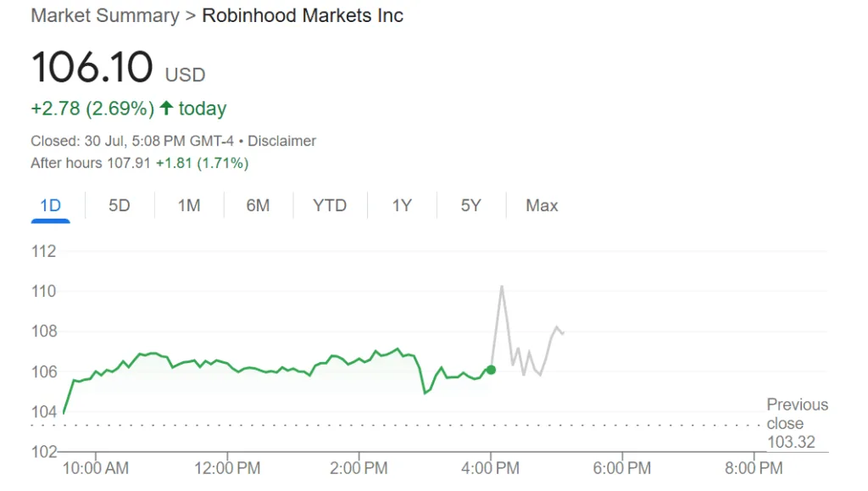
Task: Open the Market Summary breadcrumb link
Action: pos(104,16)
